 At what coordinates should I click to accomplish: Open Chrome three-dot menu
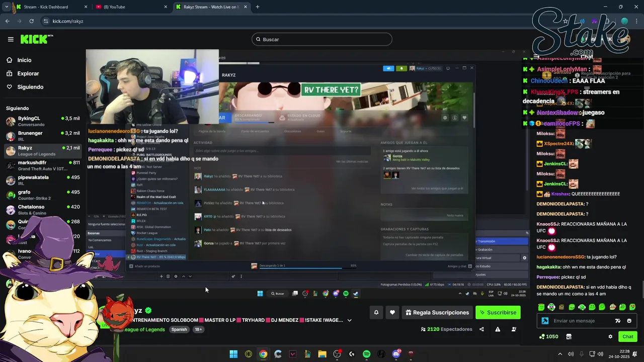[x=637, y=21]
